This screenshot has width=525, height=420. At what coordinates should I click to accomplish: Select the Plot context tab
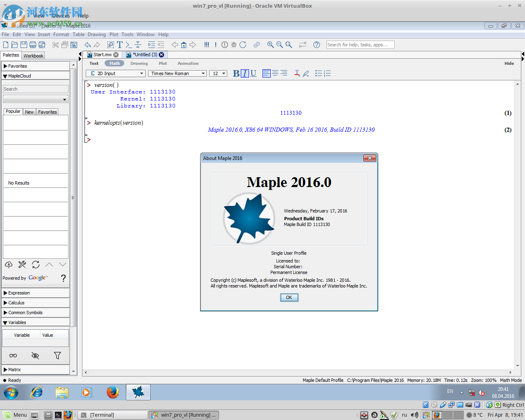pos(163,64)
